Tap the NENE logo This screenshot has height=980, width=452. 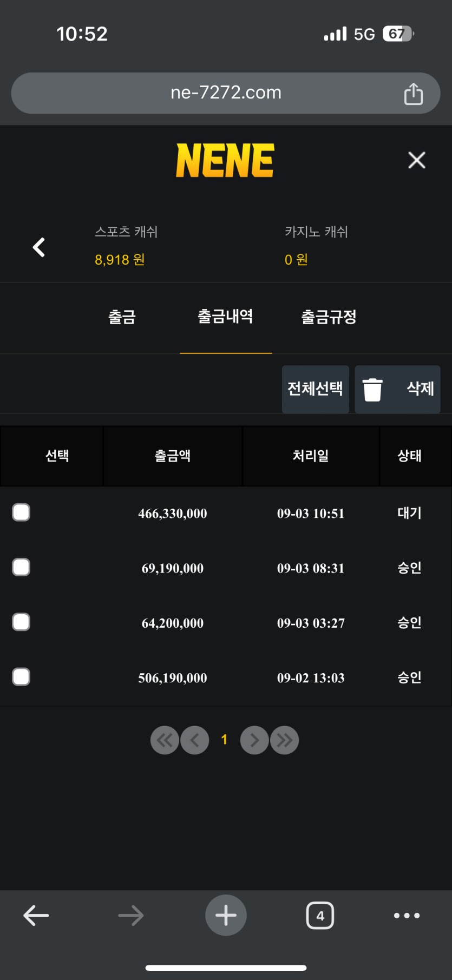click(x=225, y=160)
